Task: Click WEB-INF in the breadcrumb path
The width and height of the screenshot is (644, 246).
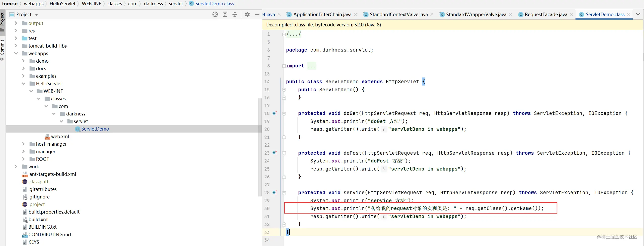Action: pos(91,4)
